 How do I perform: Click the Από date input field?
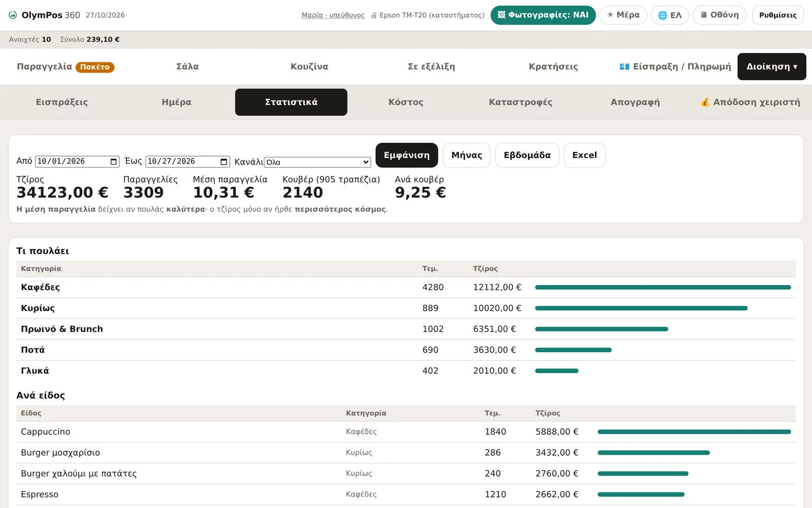click(x=77, y=162)
